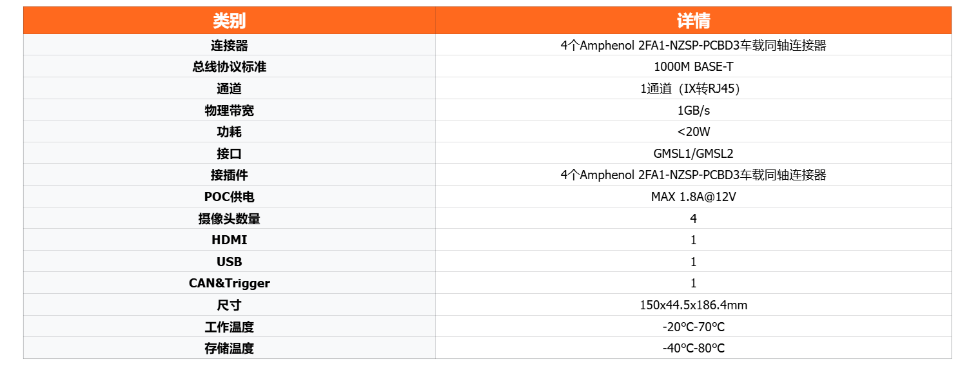Click the 类别 column header
980x366 pixels.
pyautogui.click(x=229, y=21)
